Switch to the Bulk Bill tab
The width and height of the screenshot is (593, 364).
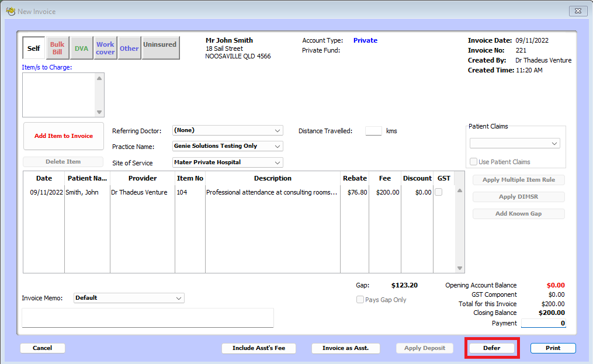57,47
